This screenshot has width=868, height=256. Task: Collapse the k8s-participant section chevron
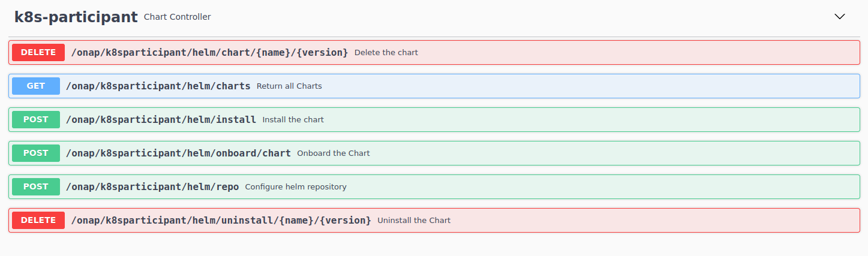click(840, 17)
